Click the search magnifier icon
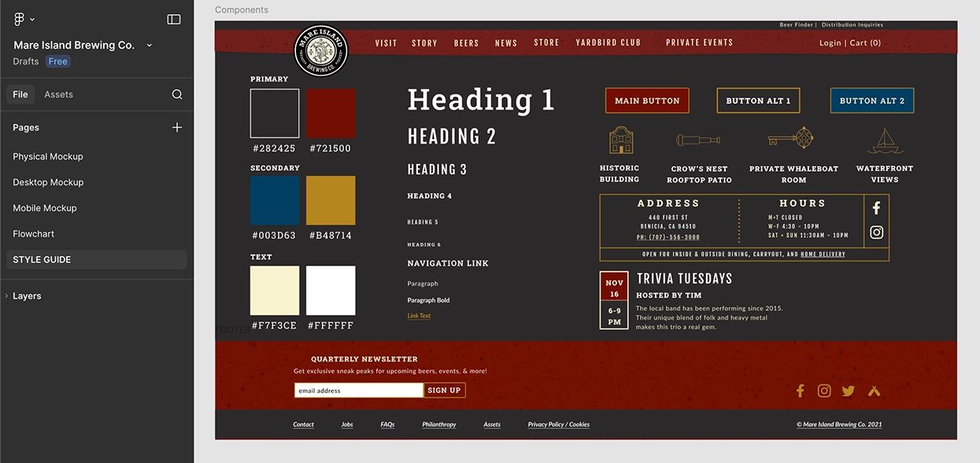 [x=177, y=94]
